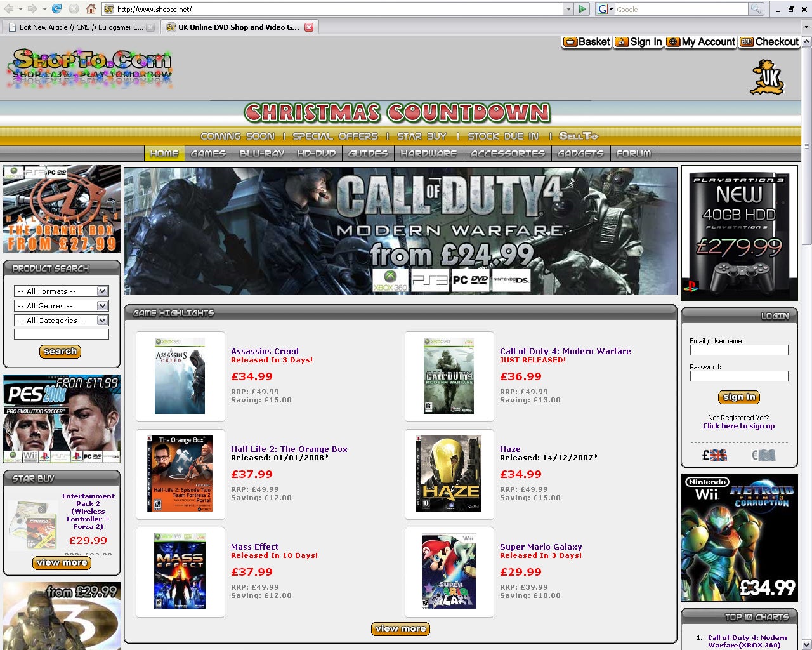This screenshot has height=650, width=812.
Task: Select the Home navigation tab
Action: (x=164, y=154)
